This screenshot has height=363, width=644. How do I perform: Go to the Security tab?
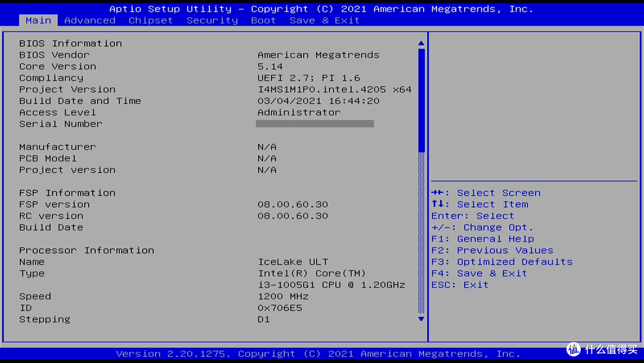pos(212,20)
